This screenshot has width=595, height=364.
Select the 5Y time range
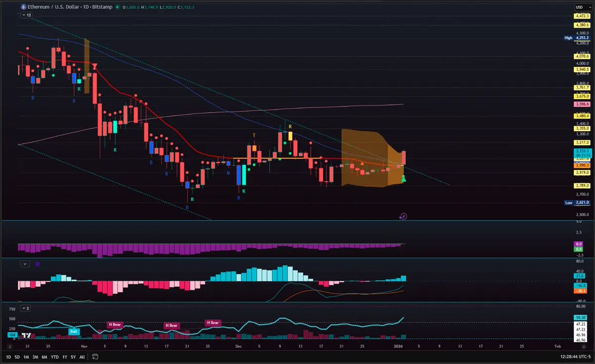(73, 357)
